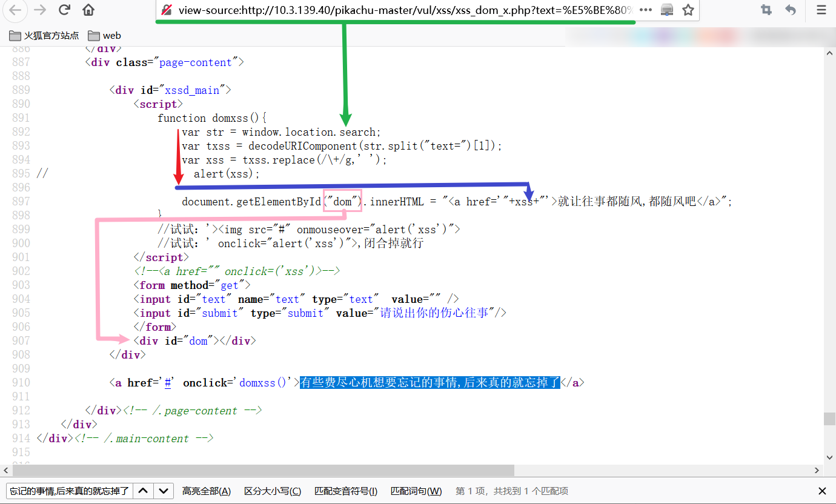The height and width of the screenshot is (504, 836).
Task: Click the vertical scrollbar down arrow
Action: (829, 458)
